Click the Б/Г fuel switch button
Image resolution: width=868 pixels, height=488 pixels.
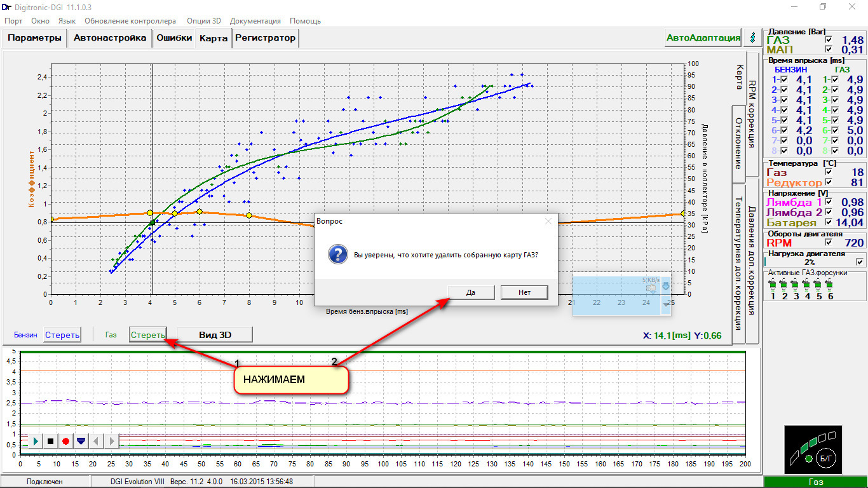[x=826, y=457]
